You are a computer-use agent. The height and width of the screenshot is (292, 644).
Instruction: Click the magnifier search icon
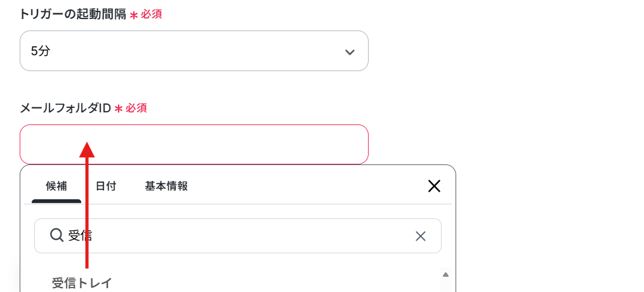[x=56, y=236]
